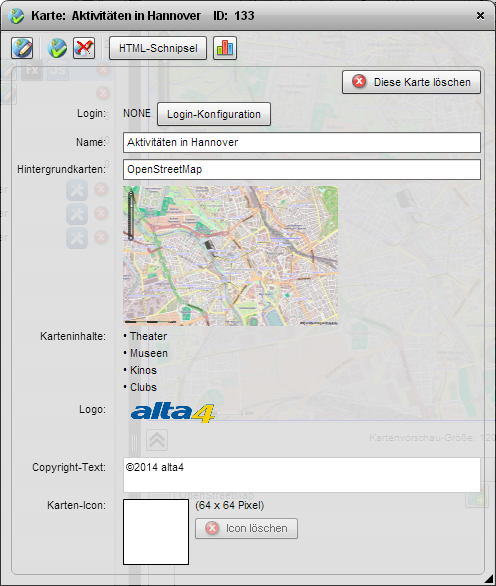Click the red X icon on Diese Karte löschen
The image size is (496, 586).
click(359, 81)
